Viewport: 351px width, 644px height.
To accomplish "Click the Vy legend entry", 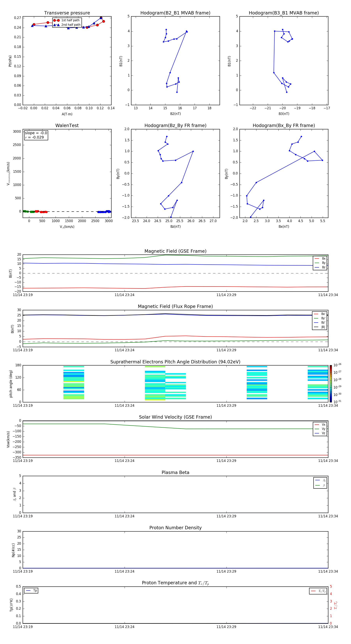I will [320, 429].
